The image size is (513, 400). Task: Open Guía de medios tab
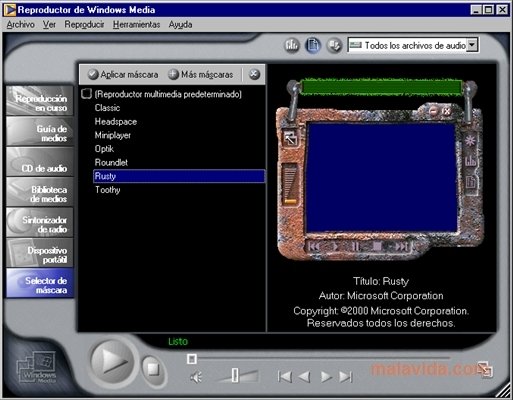40,131
